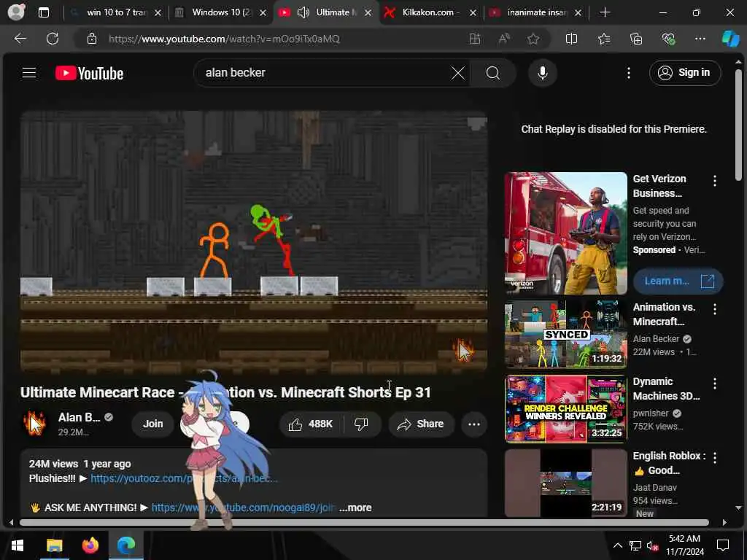Show hidden system tray icons
This screenshot has width=747, height=560.
tap(617, 545)
